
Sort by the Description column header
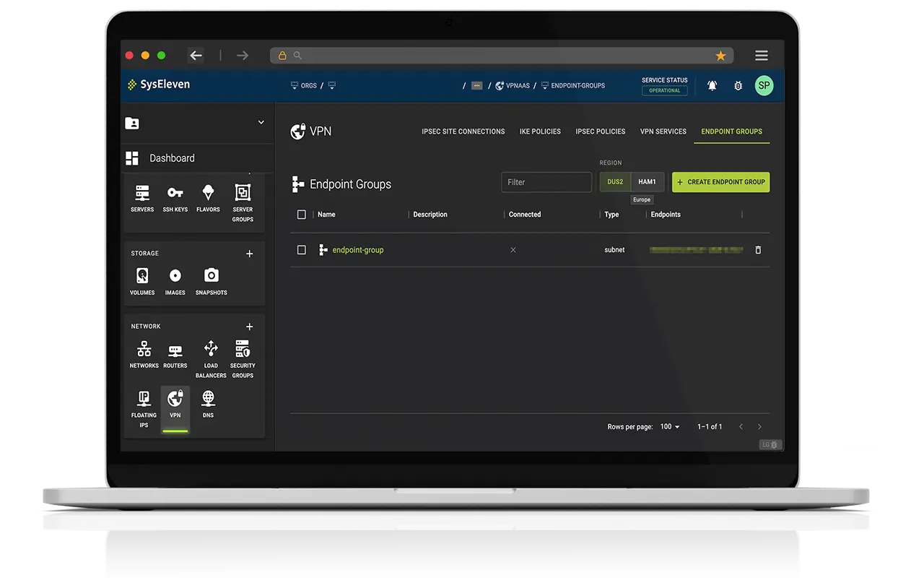[x=430, y=215]
